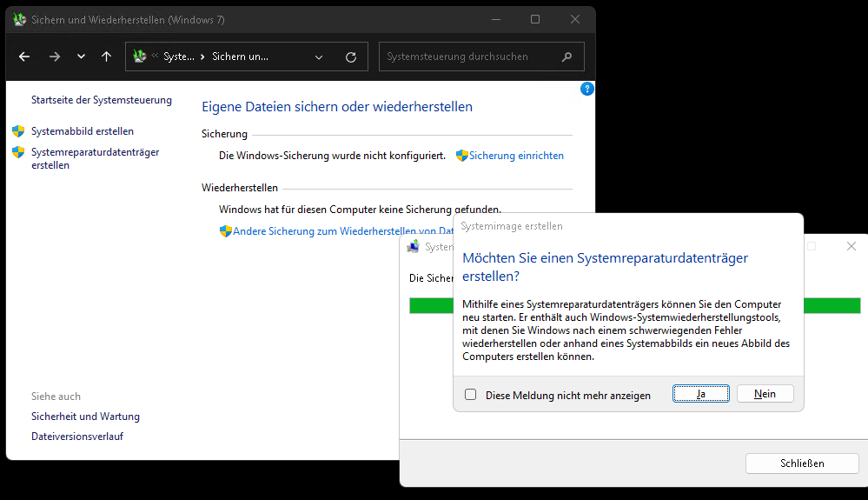Check Diese Meldung nicht mehr anzeigen

471,394
